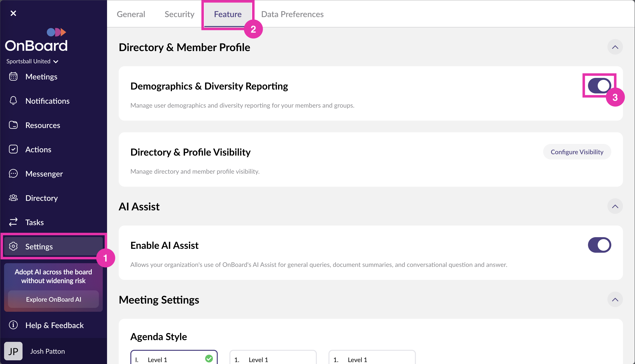Collapse the Meeting Settings section chevron
The image size is (635, 364).
click(615, 300)
